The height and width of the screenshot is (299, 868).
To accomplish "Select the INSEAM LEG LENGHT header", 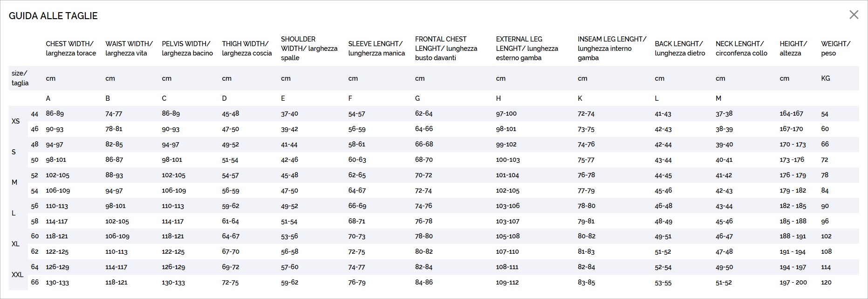I will point(612,49).
